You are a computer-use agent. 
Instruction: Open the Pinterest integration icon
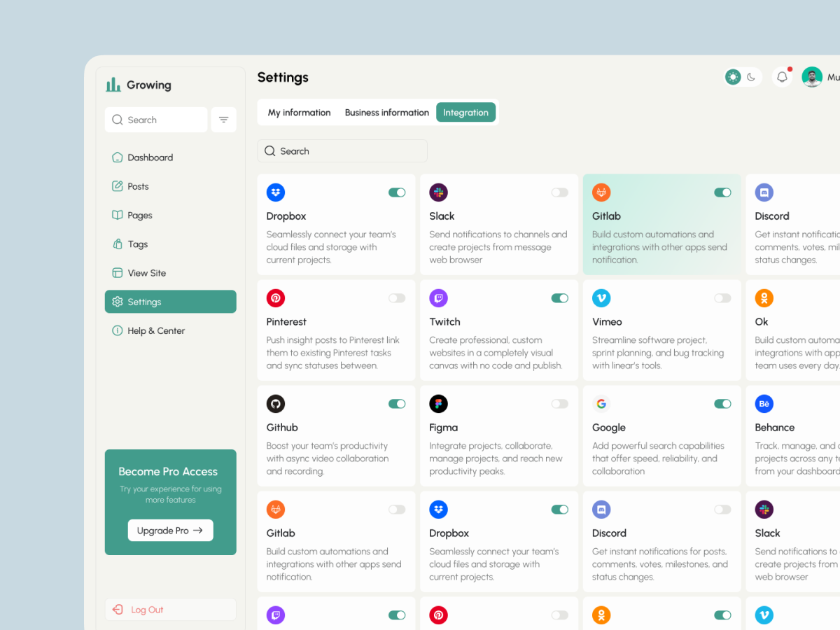[x=275, y=297]
